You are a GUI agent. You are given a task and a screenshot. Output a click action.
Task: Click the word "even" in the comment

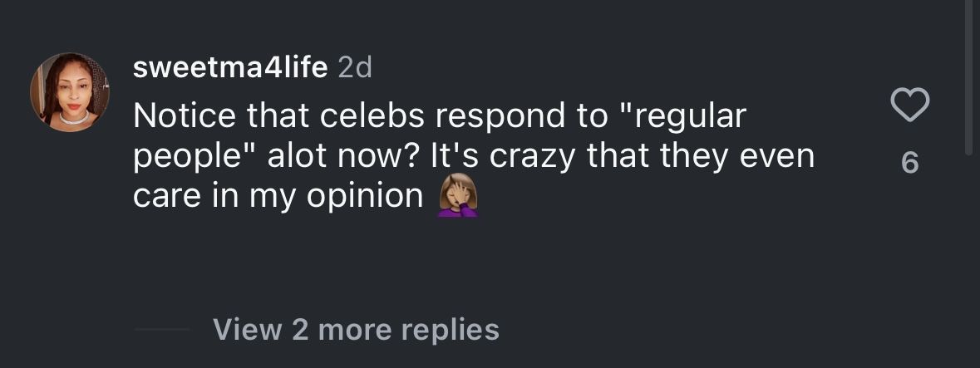pyautogui.click(x=777, y=156)
